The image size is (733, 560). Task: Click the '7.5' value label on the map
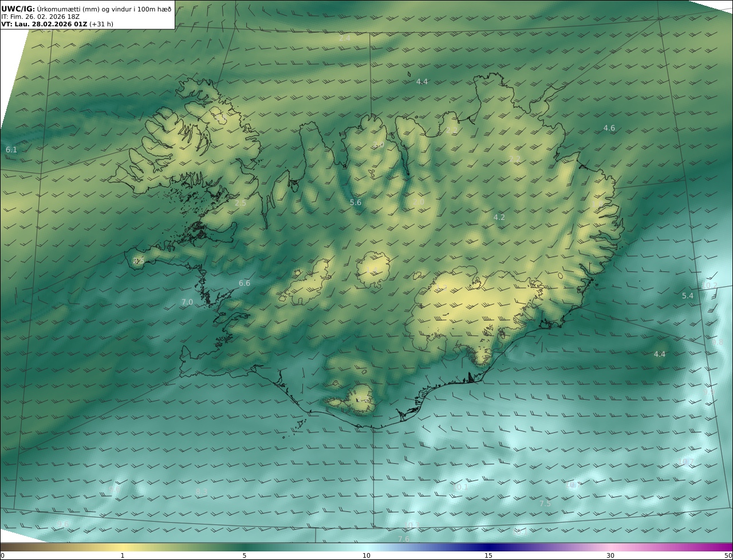[x=545, y=504]
